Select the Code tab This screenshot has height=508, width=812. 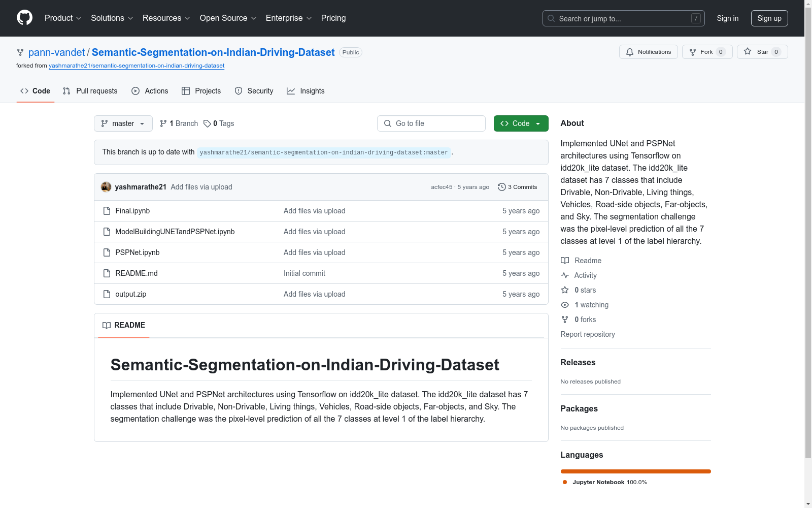(36, 91)
